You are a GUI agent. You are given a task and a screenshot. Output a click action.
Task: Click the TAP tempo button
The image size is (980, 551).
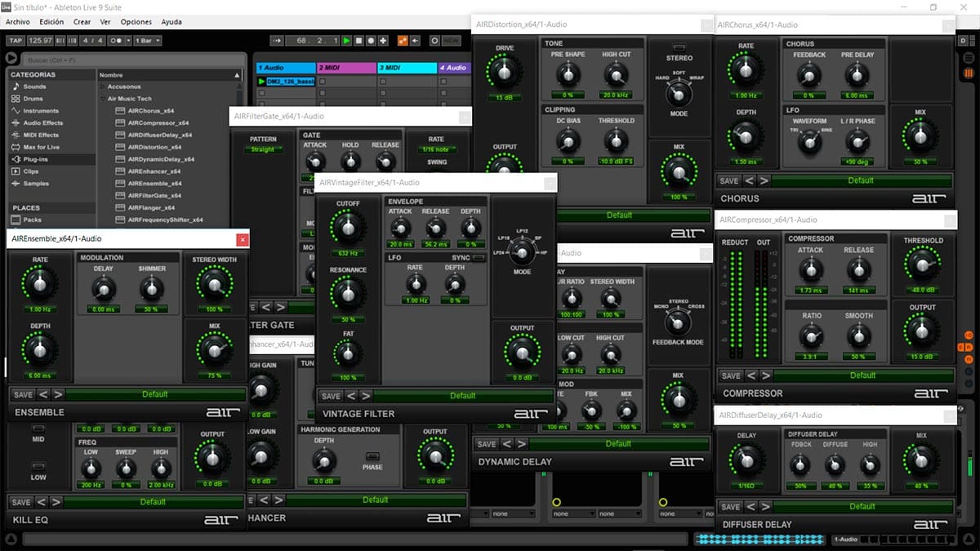pos(15,40)
